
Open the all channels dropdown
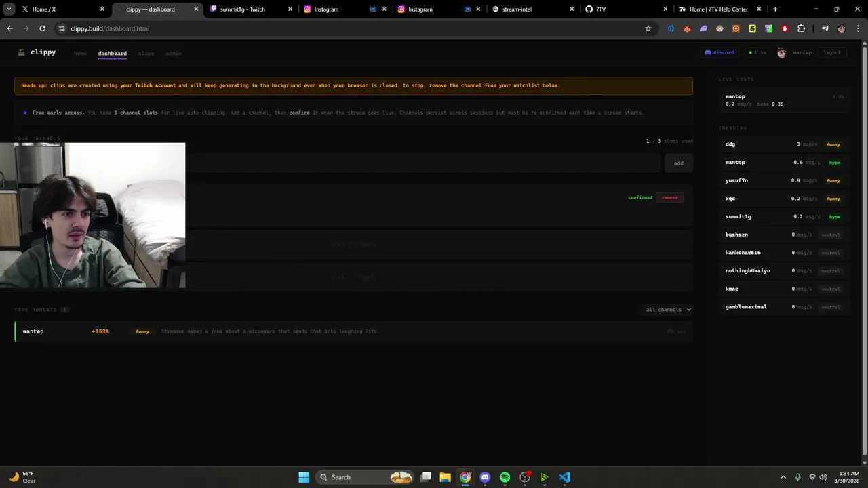tap(668, 309)
